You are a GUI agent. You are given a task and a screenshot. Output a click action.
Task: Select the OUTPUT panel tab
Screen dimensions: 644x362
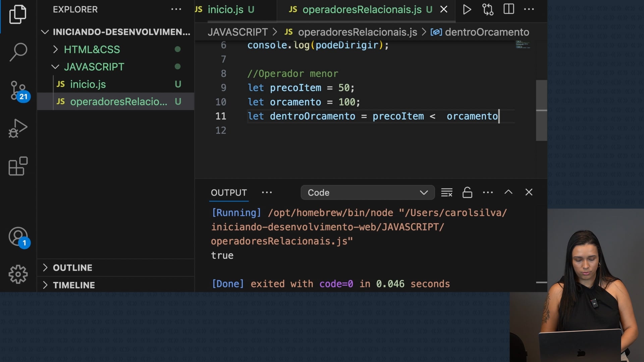(x=229, y=193)
